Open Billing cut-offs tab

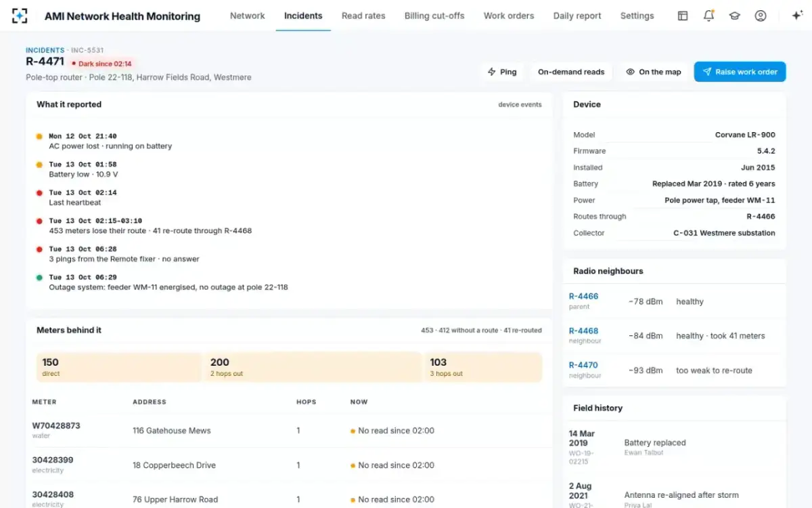tap(434, 16)
